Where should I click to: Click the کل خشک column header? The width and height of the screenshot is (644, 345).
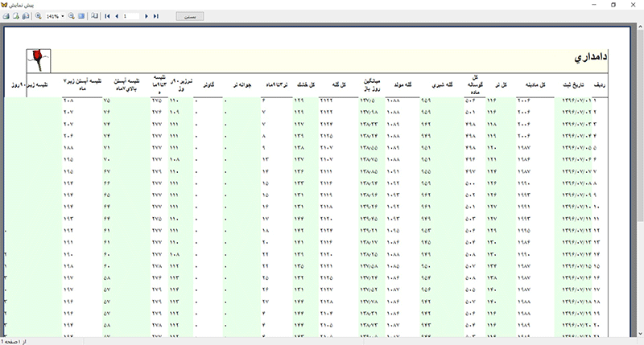[306, 85]
